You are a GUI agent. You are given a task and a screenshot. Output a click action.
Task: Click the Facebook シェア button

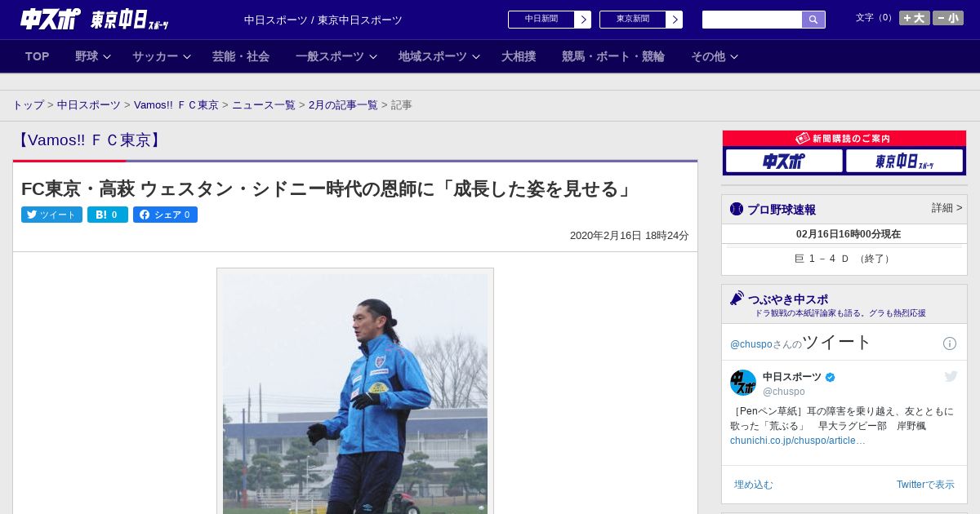click(165, 215)
